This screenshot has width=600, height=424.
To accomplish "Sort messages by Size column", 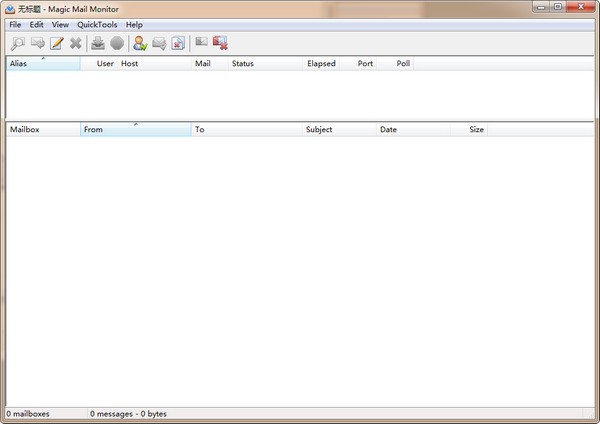I will 469,129.
